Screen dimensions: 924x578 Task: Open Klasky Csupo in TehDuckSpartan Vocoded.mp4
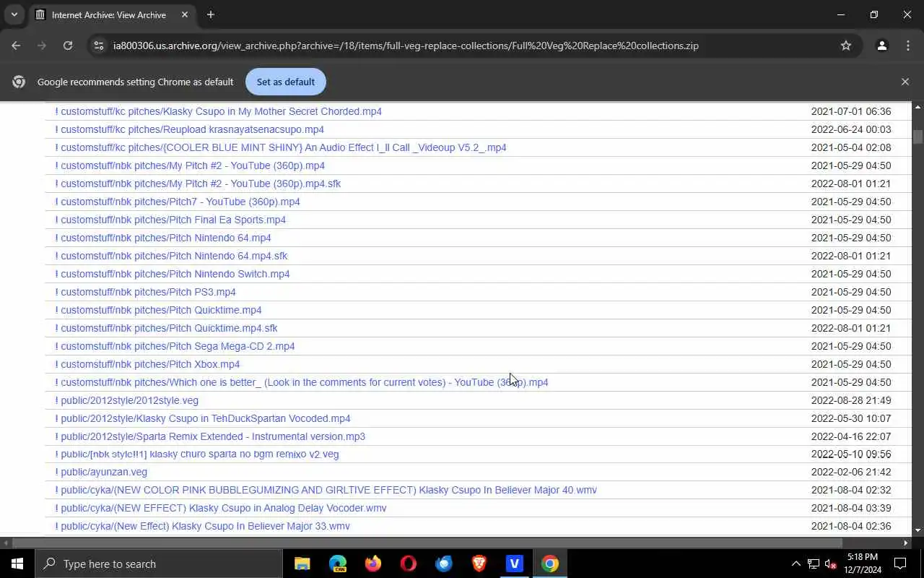pyautogui.click(x=203, y=418)
